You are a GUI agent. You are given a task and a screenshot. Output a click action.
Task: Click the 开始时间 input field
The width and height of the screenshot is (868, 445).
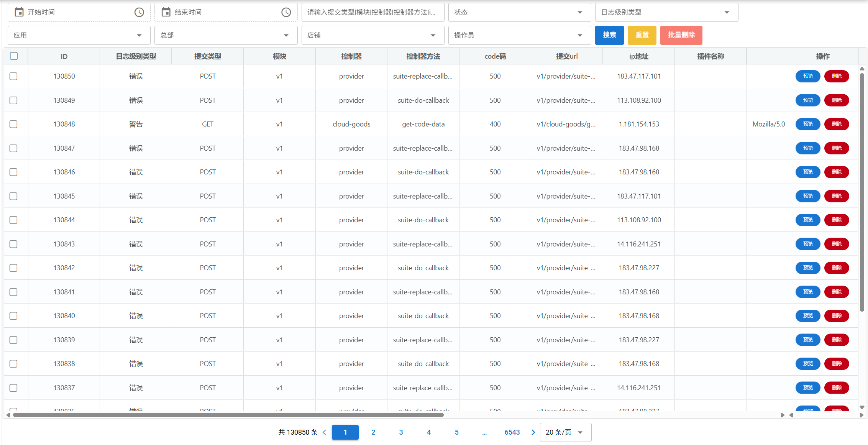click(79, 12)
